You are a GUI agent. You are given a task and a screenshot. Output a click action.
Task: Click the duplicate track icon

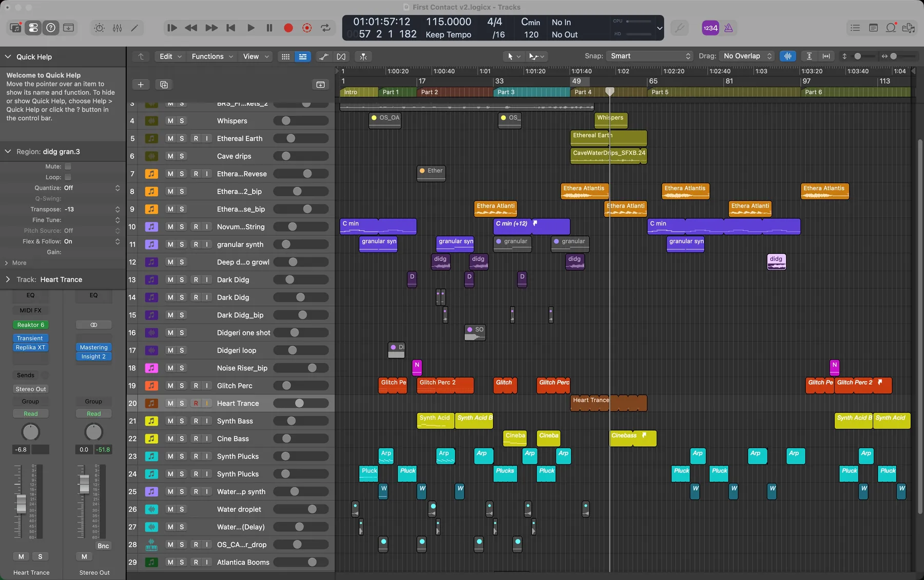click(x=164, y=84)
